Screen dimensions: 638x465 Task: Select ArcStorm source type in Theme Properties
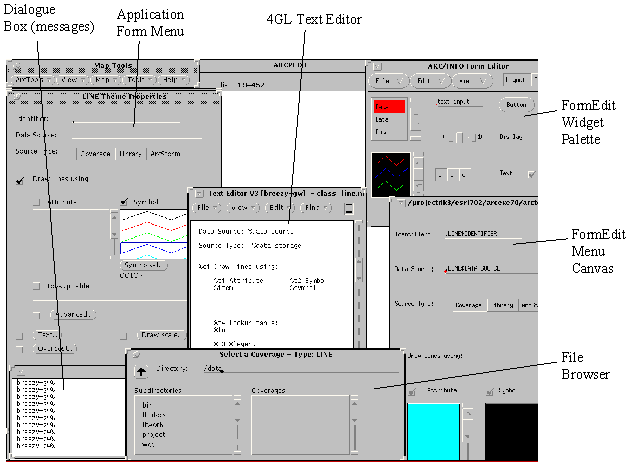165,153
